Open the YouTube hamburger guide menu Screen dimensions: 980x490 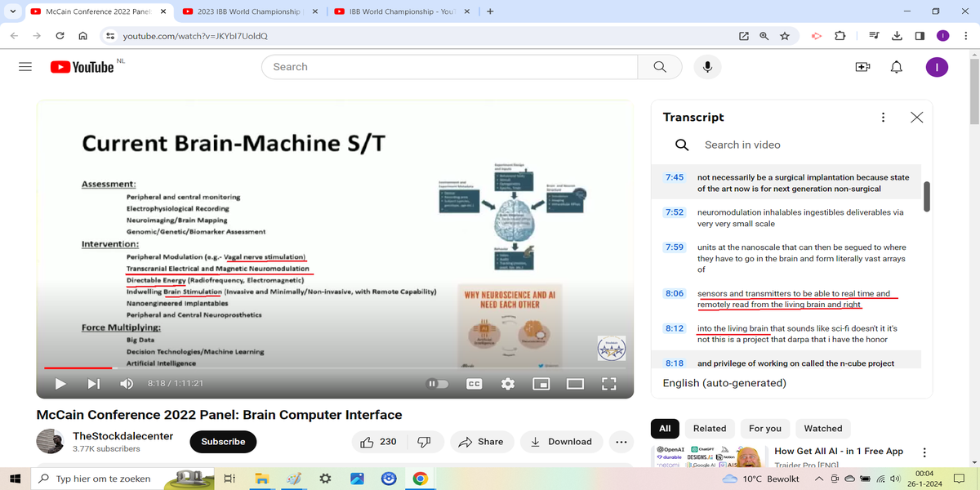(x=25, y=67)
